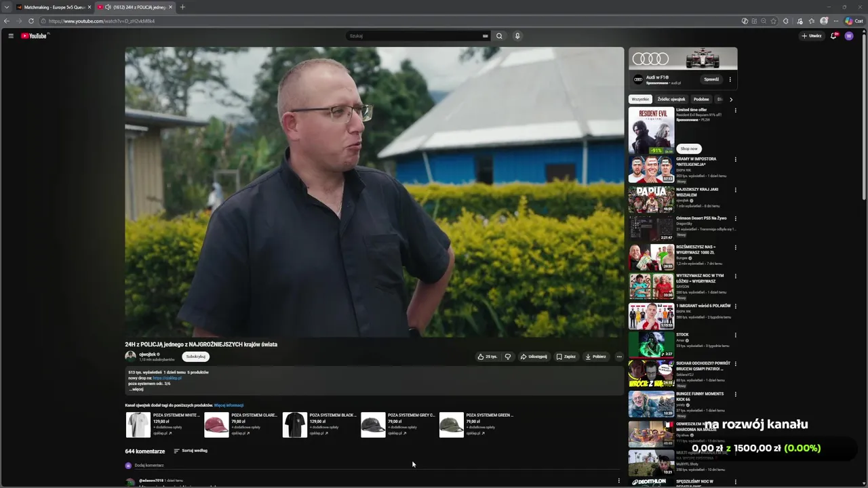
Task: Click the search magnifier button
Action: (x=499, y=36)
